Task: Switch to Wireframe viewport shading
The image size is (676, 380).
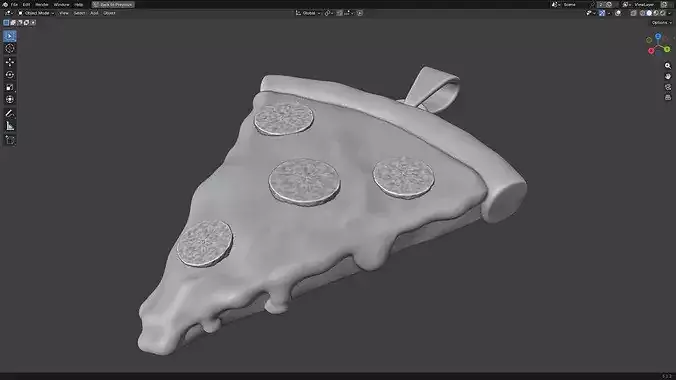Action: tap(642, 13)
